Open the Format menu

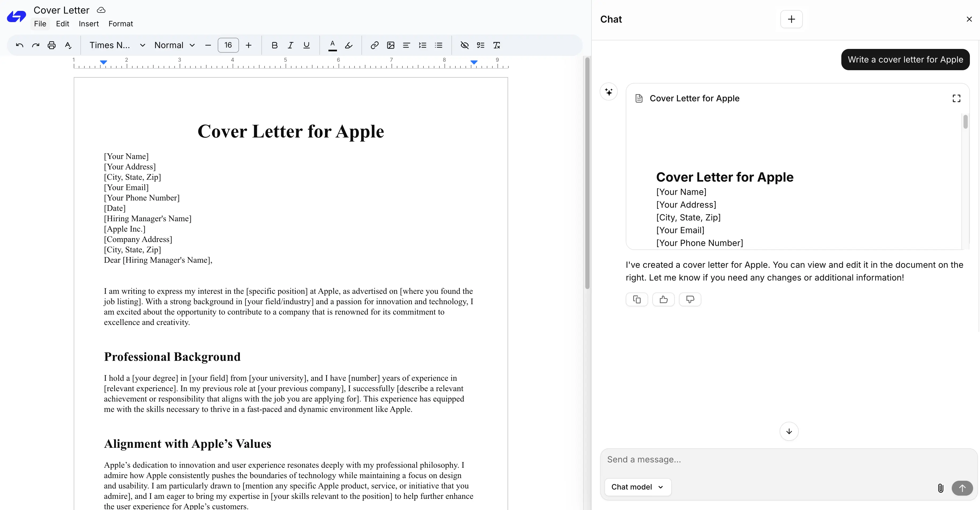tap(121, 24)
